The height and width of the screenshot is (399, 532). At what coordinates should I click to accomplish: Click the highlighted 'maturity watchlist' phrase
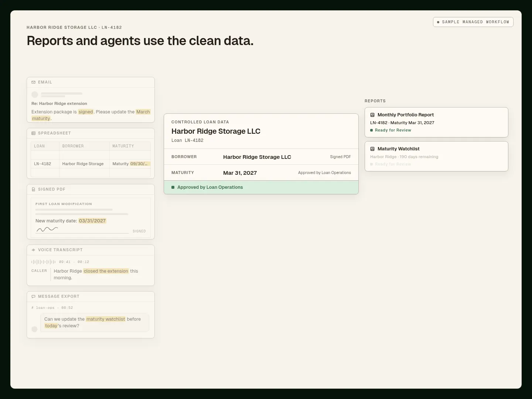[106, 319]
